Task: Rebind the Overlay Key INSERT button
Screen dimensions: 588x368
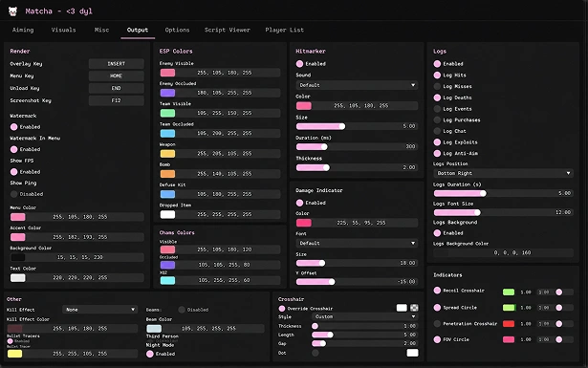Action: click(117, 64)
